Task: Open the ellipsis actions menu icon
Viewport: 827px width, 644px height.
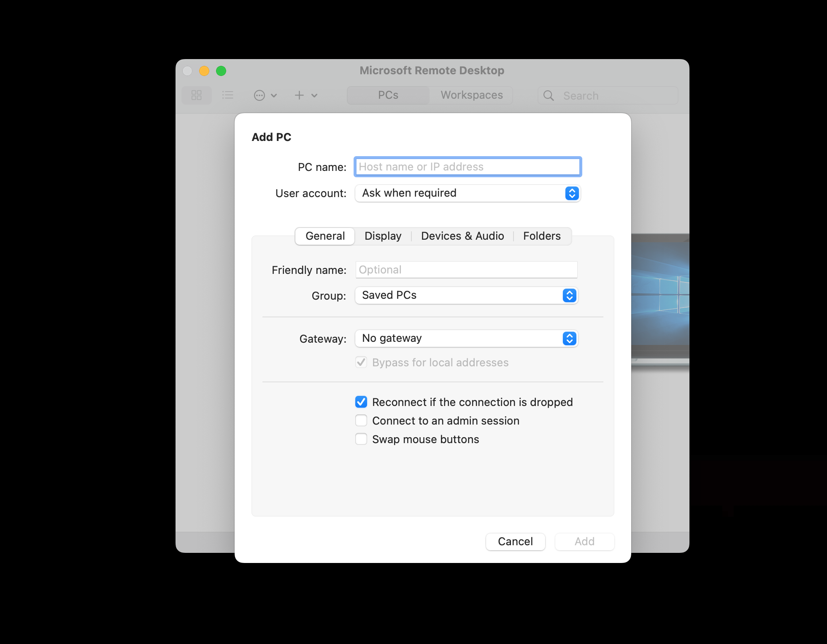Action: 259,95
